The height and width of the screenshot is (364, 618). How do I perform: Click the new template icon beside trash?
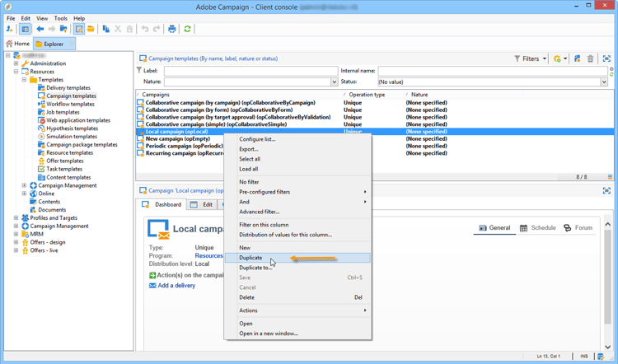(578, 58)
